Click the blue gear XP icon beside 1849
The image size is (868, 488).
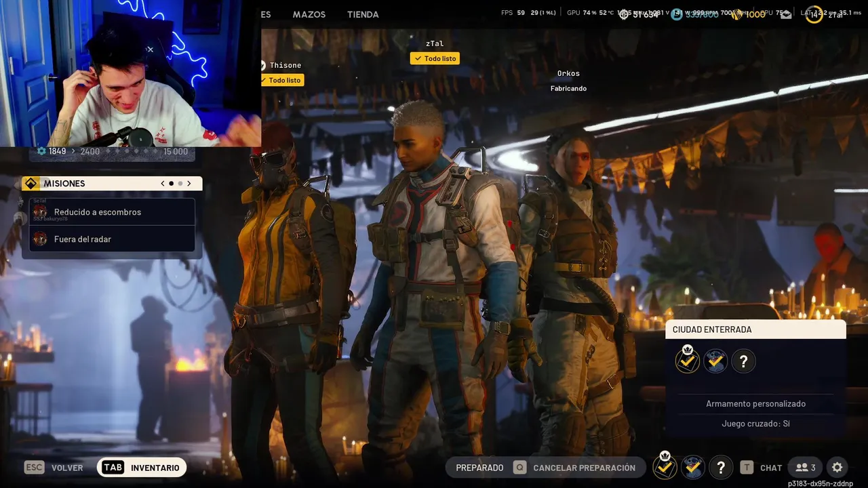[x=41, y=151]
